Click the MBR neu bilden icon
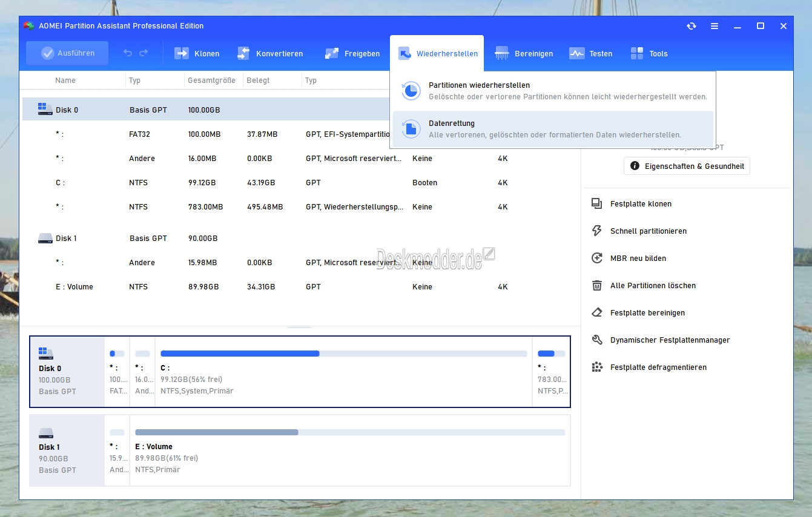This screenshot has height=517, width=812. [x=597, y=258]
